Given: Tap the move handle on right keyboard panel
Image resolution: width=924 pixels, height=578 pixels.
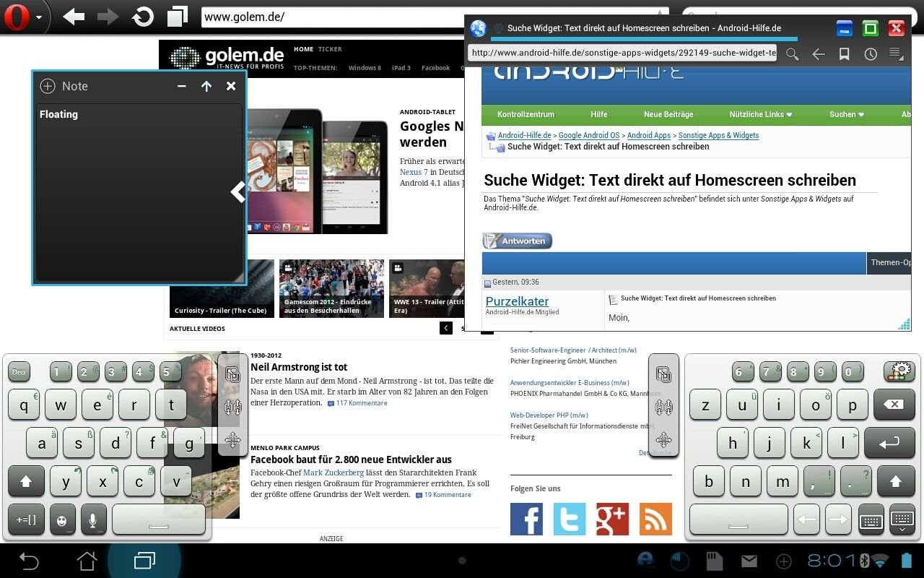Looking at the screenshot, I should [663, 439].
